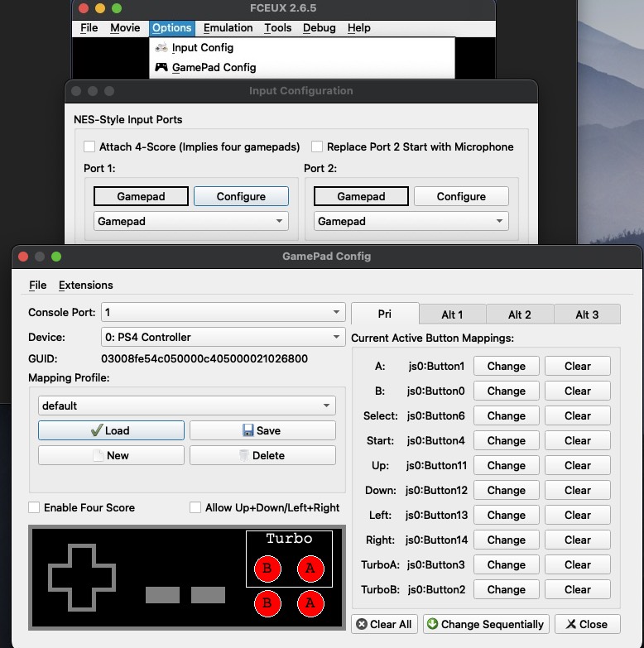Toggle Allow Up+Down/Left+Right checkbox
Image resolution: width=644 pixels, height=648 pixels.
196,507
